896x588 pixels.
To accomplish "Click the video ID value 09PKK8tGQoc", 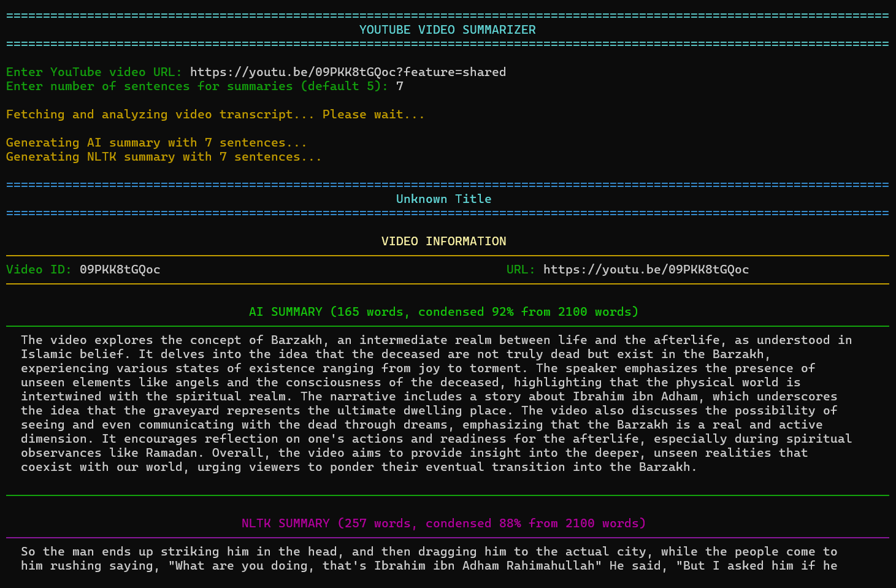I will click(120, 270).
